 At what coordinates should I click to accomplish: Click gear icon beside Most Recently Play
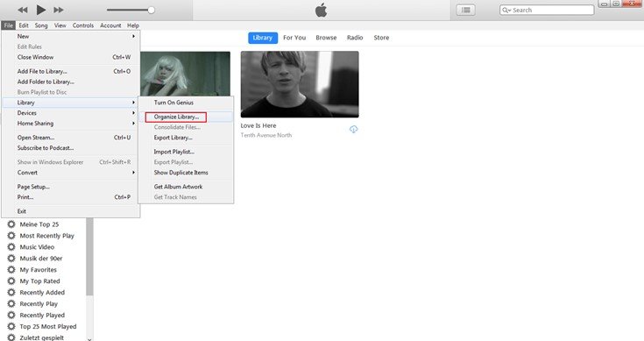click(x=11, y=236)
